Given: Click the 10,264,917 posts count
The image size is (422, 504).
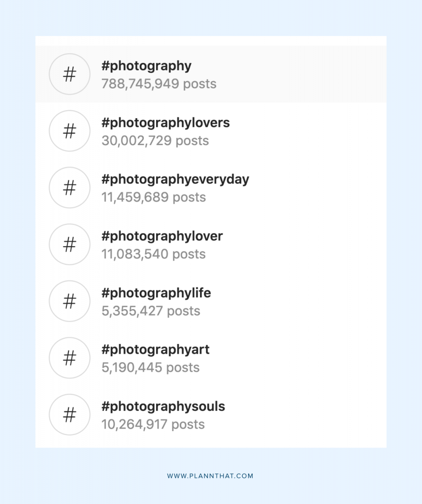Looking at the screenshot, I should [153, 424].
